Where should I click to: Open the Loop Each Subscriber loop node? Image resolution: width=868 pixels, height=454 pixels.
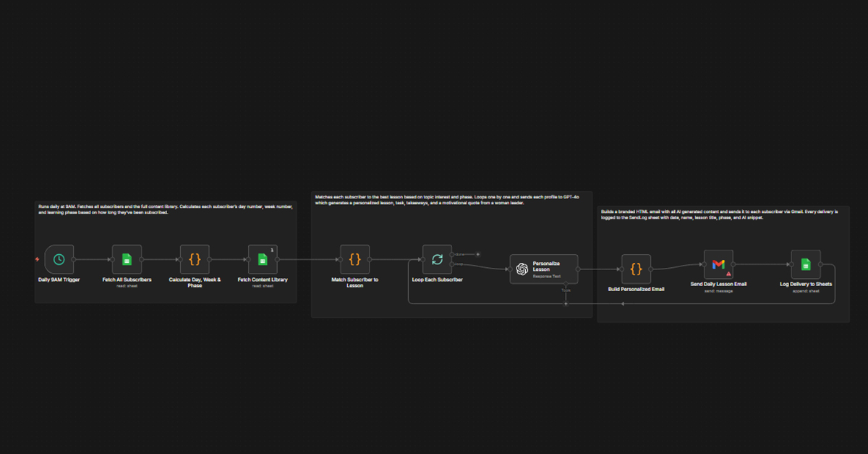point(437,259)
